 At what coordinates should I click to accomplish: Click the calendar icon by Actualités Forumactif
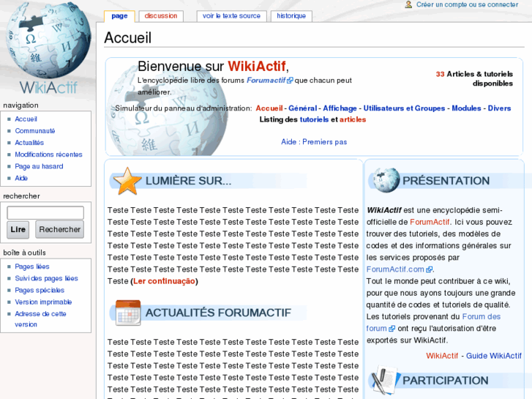coord(128,313)
